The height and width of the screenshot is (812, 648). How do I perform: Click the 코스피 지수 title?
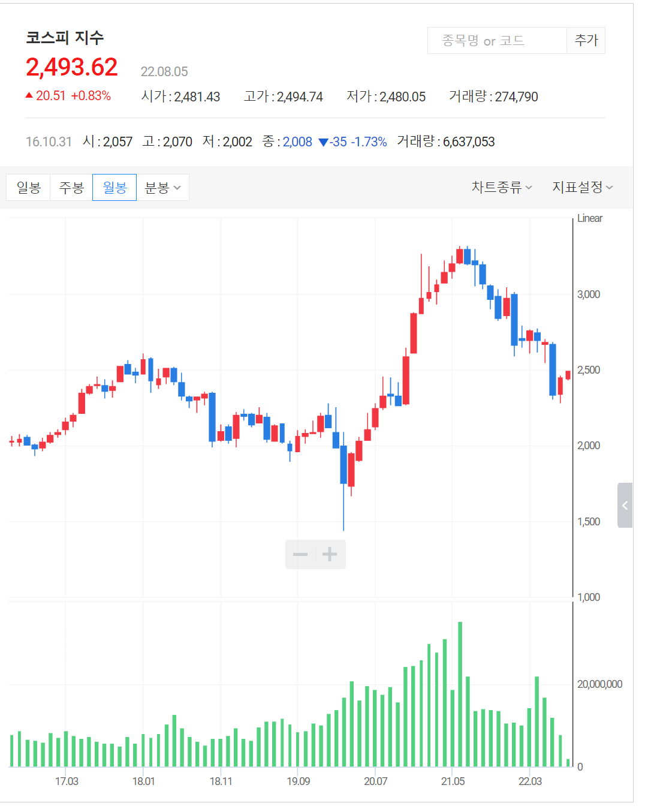point(65,38)
